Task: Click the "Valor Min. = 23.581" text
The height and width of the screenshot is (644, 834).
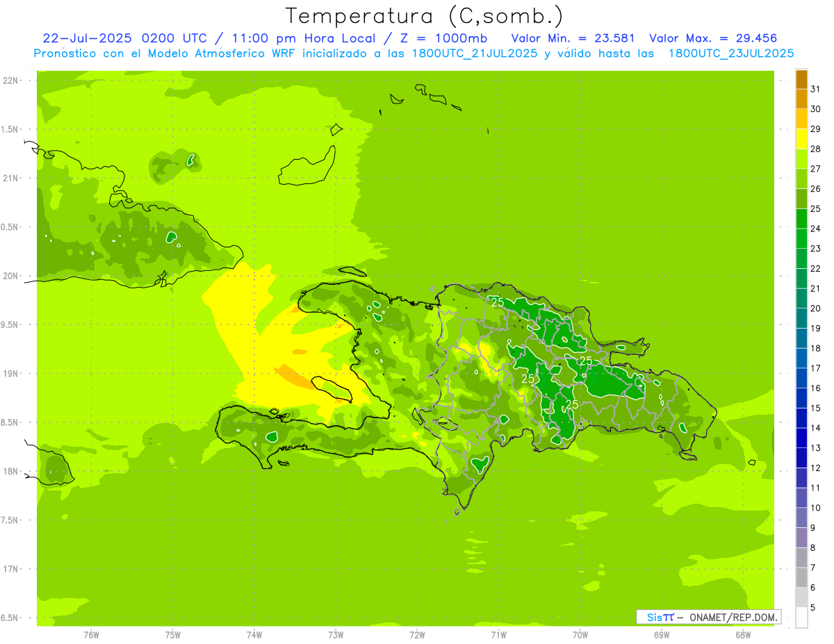Action: pos(573,38)
